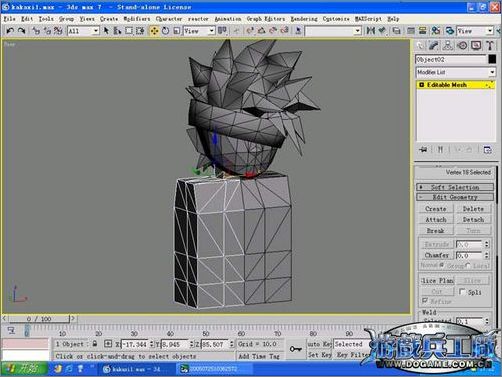The height and width of the screenshot is (377, 502).
Task: Click the Edit Named Selection Sets icon
Action: click(298, 31)
